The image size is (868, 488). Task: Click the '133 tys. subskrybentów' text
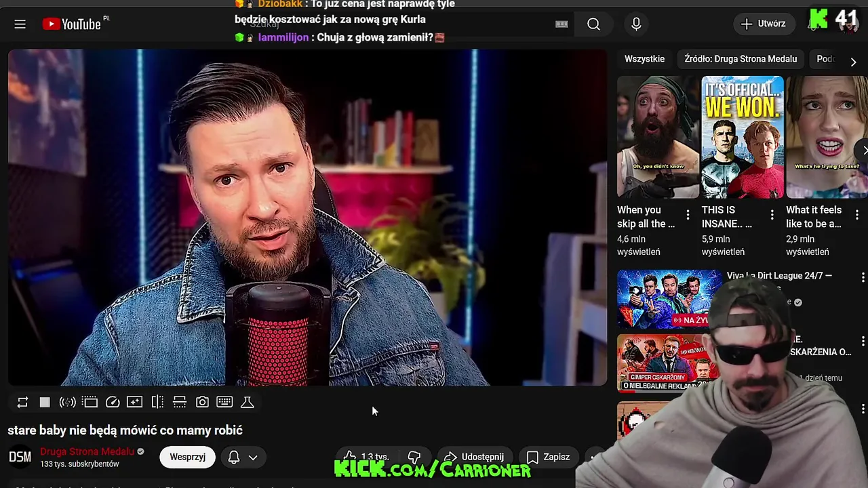[79, 464]
